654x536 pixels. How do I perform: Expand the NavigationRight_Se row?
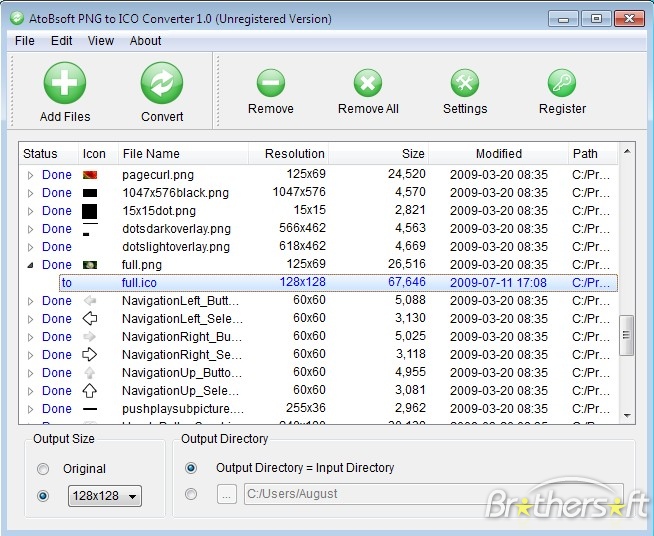tap(30, 355)
